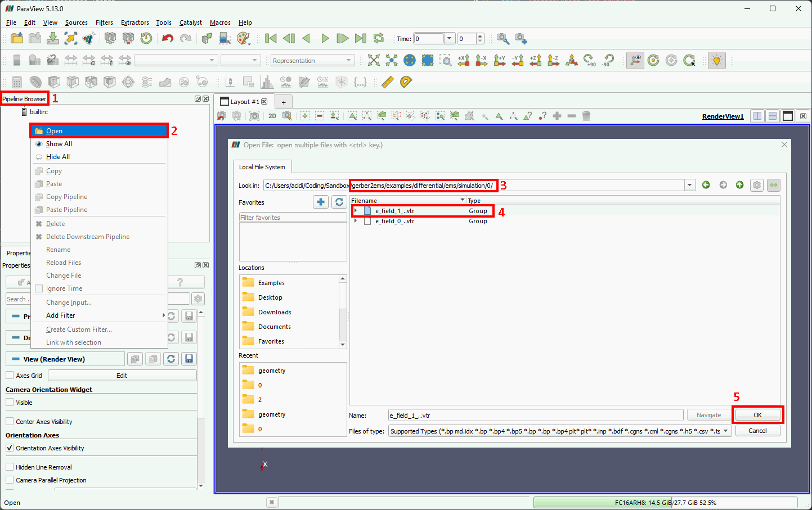Select the yellow Ruler tool icon
The width and height of the screenshot is (812, 510).
388,82
